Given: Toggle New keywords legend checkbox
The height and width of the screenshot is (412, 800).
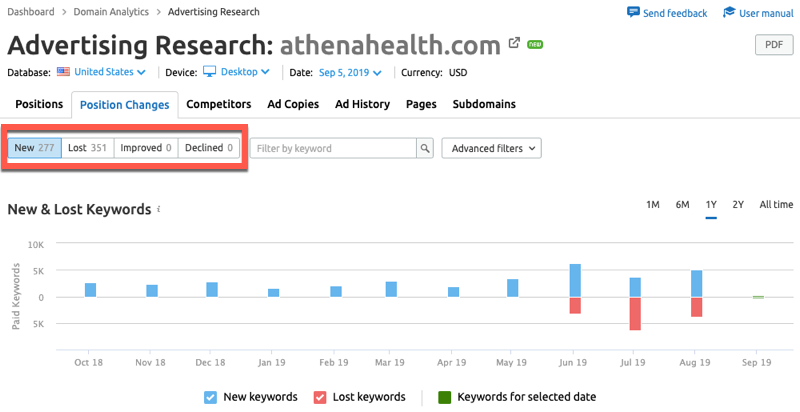Looking at the screenshot, I should [209, 397].
